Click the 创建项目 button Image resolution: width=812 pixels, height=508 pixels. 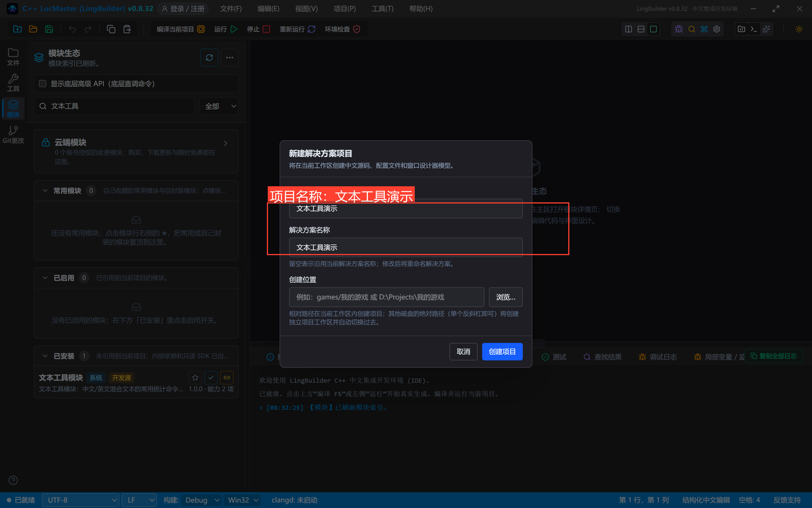(x=502, y=351)
